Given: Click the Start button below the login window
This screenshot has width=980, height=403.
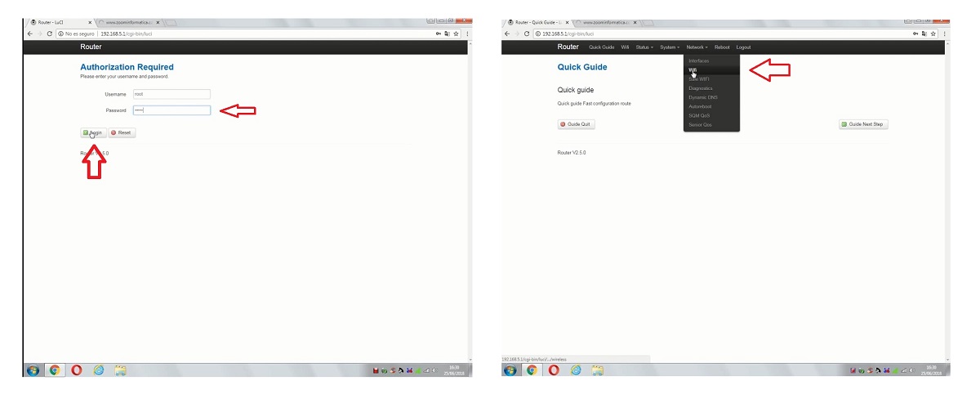Looking at the screenshot, I should pos(33,370).
